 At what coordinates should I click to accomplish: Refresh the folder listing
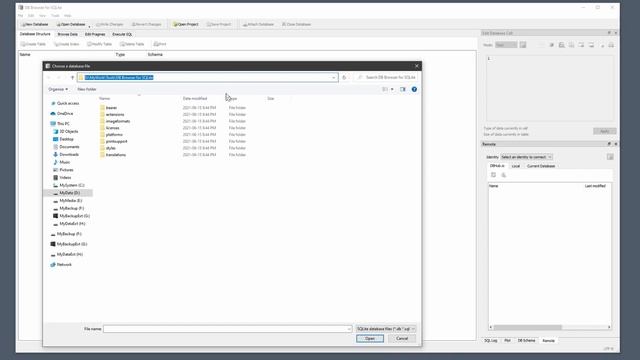pos(344,78)
